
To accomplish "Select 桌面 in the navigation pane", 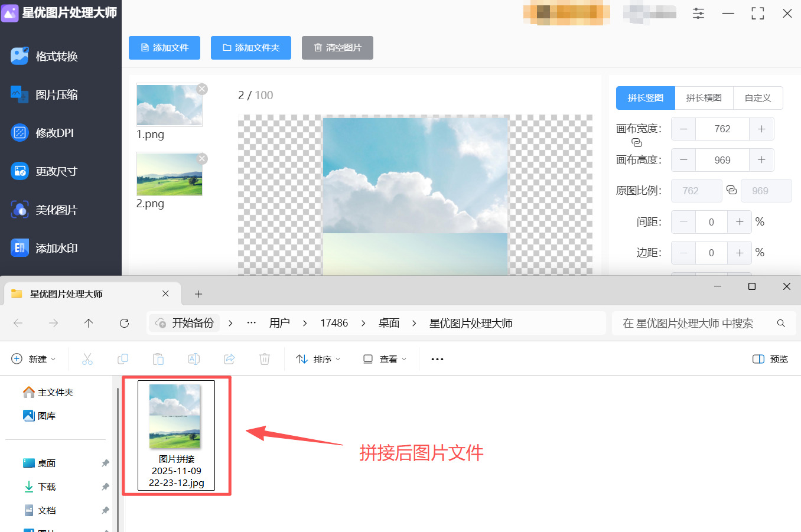I will [x=40, y=463].
